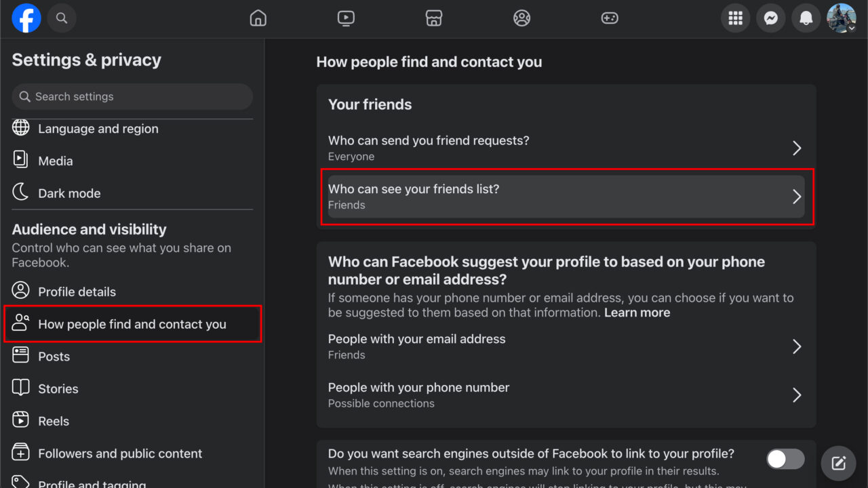Open the Gaming icon in top navigation
Viewport: 868px width, 488px height.
(x=609, y=18)
